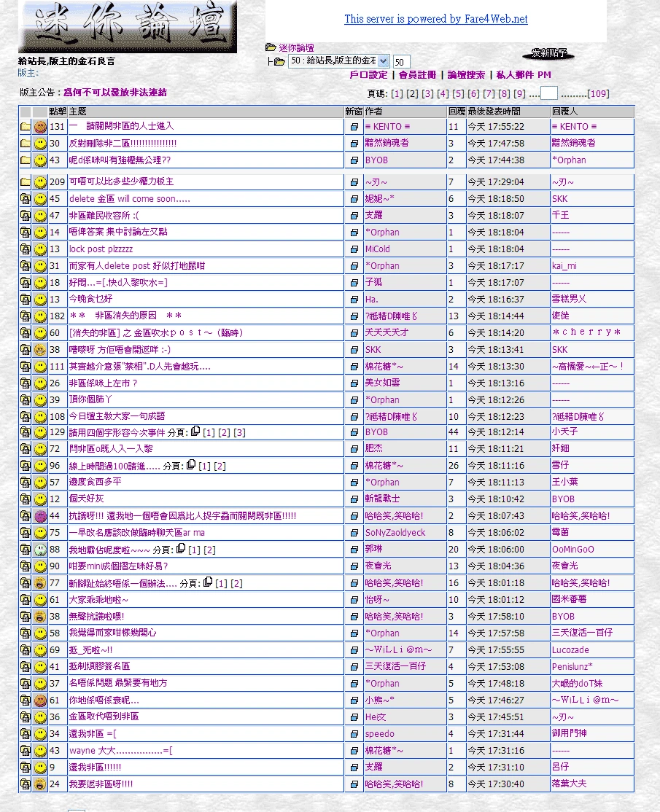Open 論壇搜索 forum search
The image size is (660, 812).
click(466, 74)
